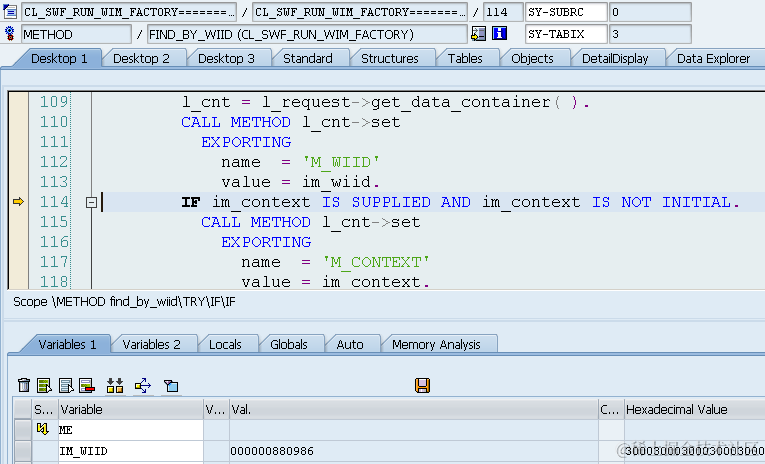Viewport: 765px width, 464px height.
Task: Click the SY-TABIX value field showing 3
Action: click(650, 34)
